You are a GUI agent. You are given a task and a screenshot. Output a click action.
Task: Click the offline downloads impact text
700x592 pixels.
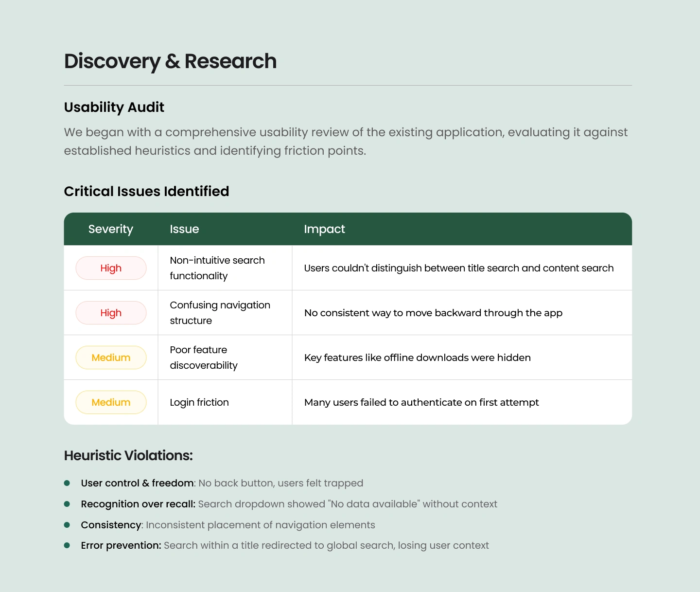[417, 358]
